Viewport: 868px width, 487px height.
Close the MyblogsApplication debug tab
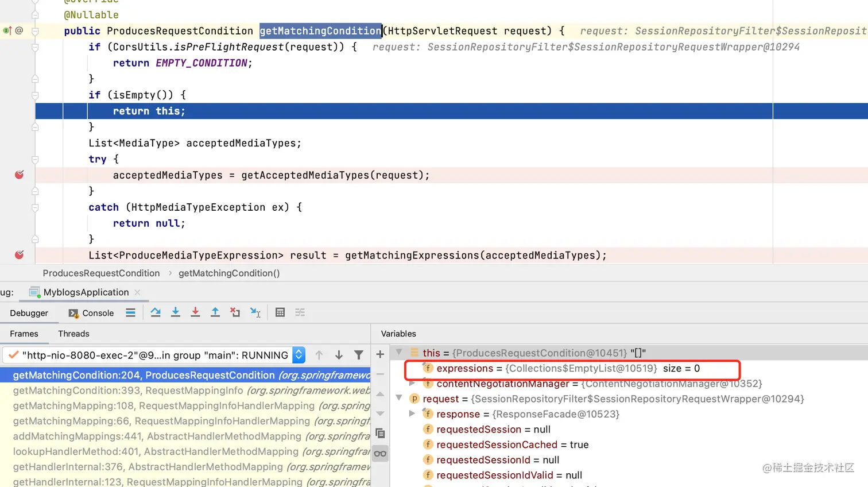[x=138, y=292]
